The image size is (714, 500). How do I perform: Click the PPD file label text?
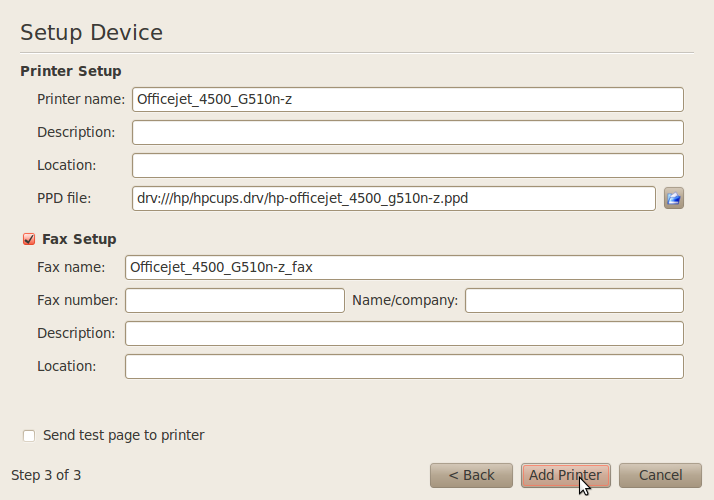pyautogui.click(x=64, y=198)
